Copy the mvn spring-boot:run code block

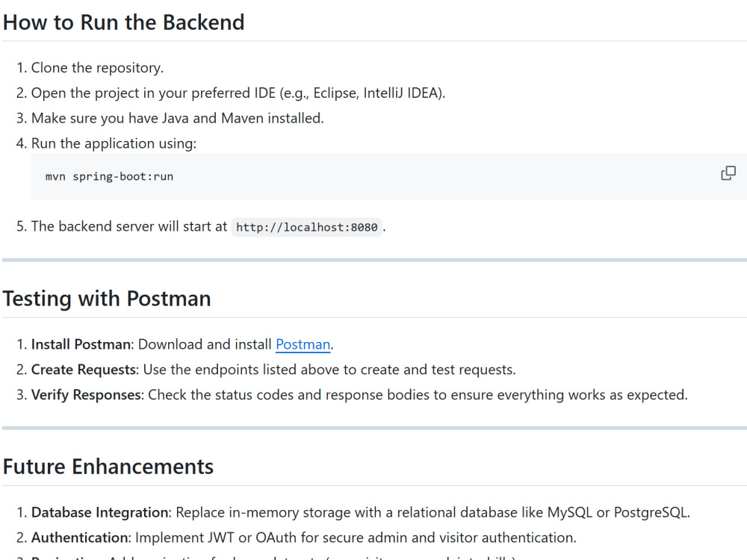[x=728, y=173]
